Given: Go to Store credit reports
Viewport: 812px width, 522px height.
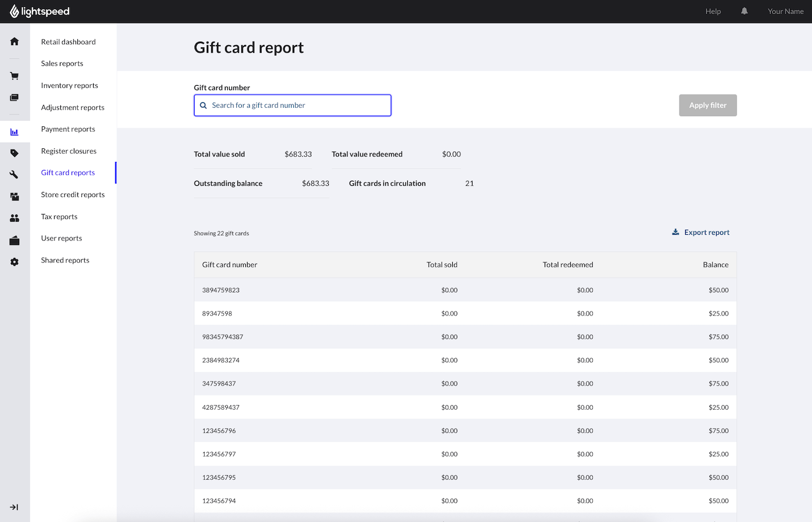Looking at the screenshot, I should (73, 195).
